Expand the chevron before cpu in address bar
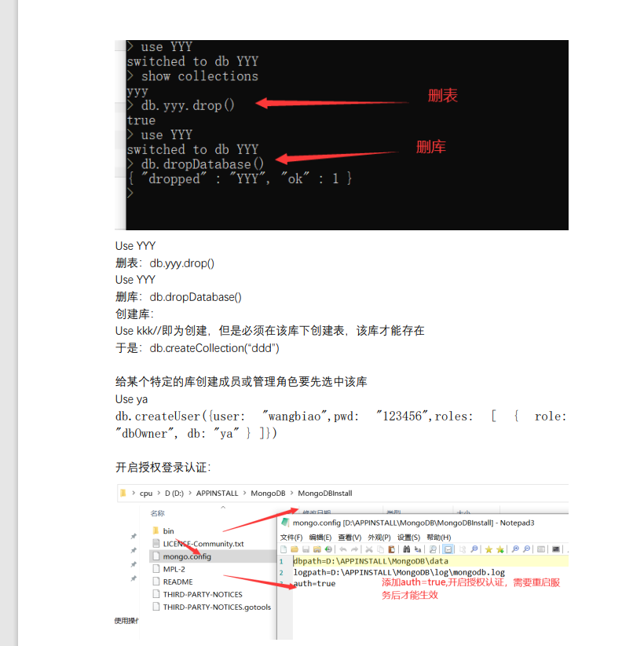644x646 pixels. (x=134, y=493)
